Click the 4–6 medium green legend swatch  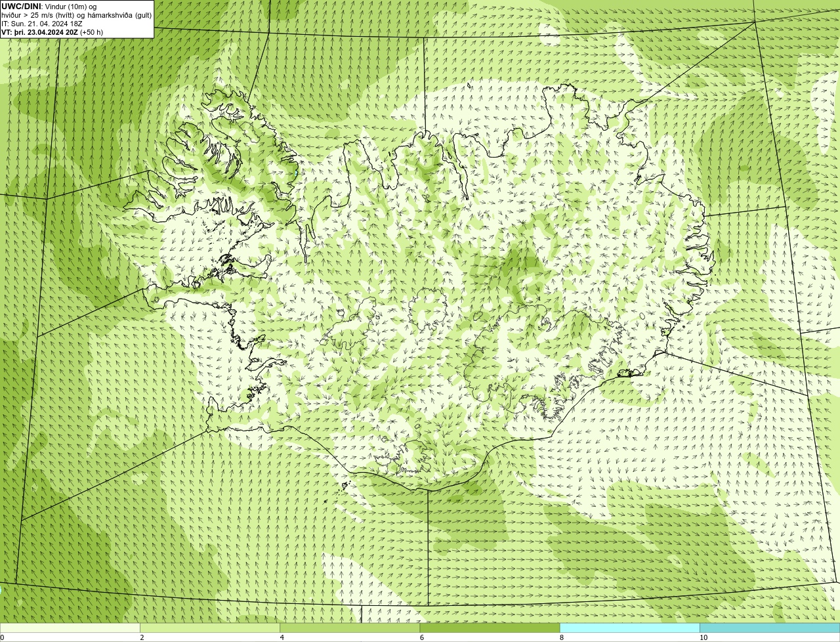[x=350, y=628]
